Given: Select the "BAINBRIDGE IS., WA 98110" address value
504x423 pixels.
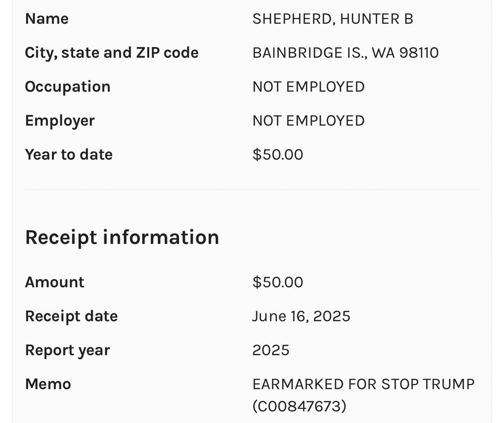Looking at the screenshot, I should click(x=345, y=53).
